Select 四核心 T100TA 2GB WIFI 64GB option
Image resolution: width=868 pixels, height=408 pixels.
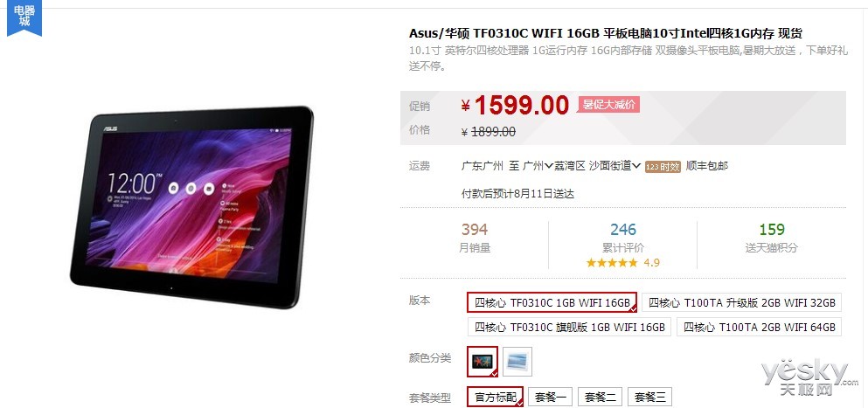point(759,327)
